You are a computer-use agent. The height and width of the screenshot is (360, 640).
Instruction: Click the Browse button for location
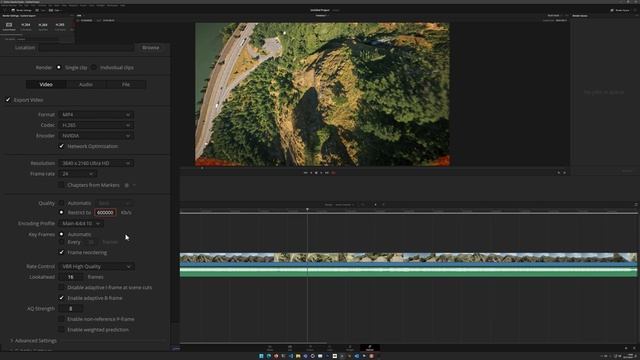pyautogui.click(x=151, y=48)
